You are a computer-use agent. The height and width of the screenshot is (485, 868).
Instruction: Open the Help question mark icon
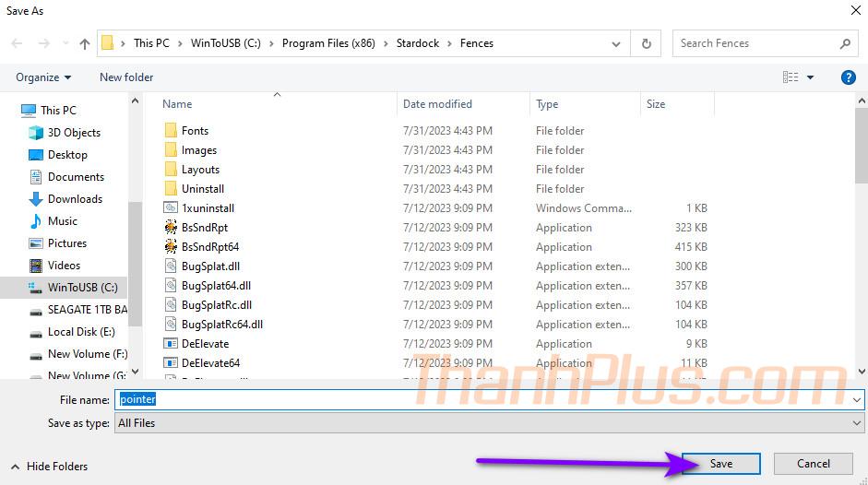tap(848, 77)
